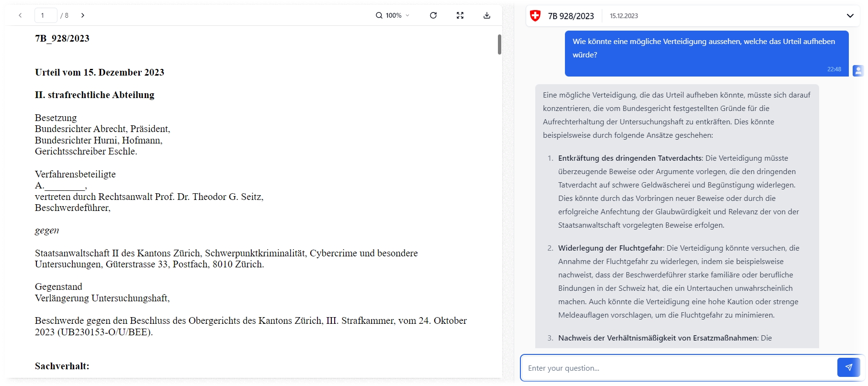Click the date '15.12.2023' in header

point(624,16)
